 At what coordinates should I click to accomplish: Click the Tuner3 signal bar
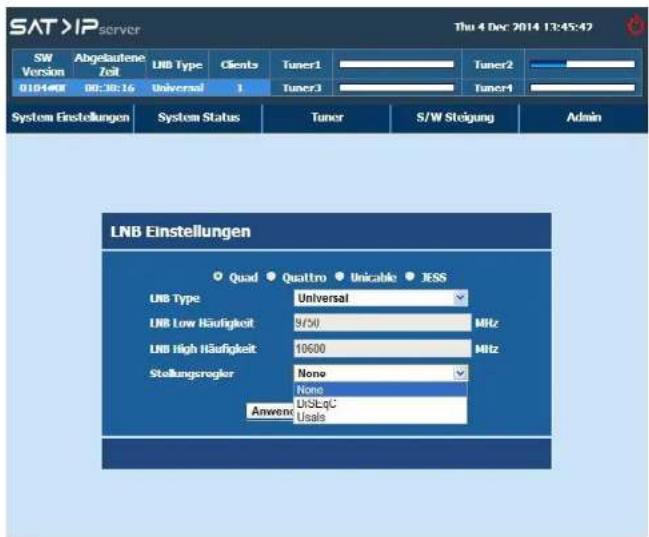coord(397,87)
